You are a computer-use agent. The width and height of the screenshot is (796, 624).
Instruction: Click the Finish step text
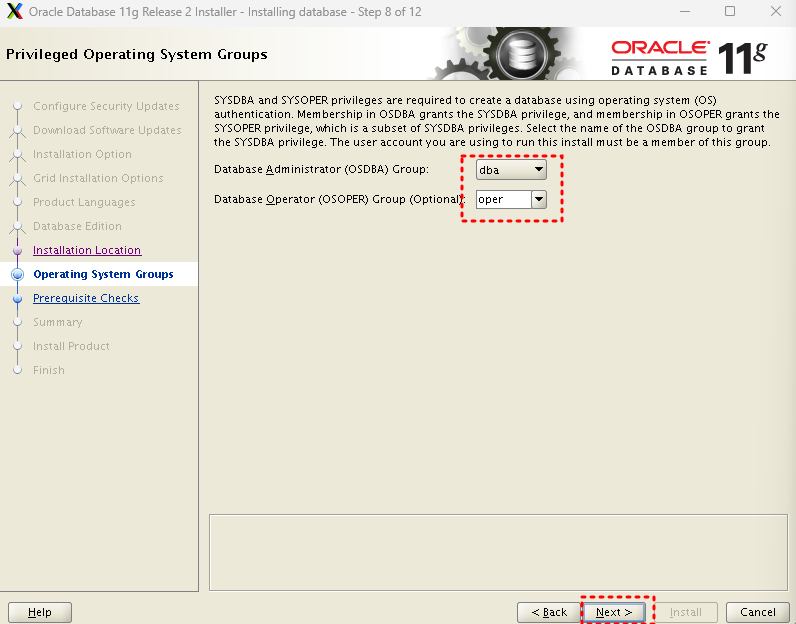(49, 370)
